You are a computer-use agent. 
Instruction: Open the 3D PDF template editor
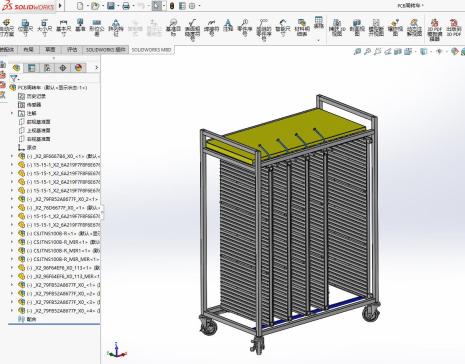coord(435,29)
